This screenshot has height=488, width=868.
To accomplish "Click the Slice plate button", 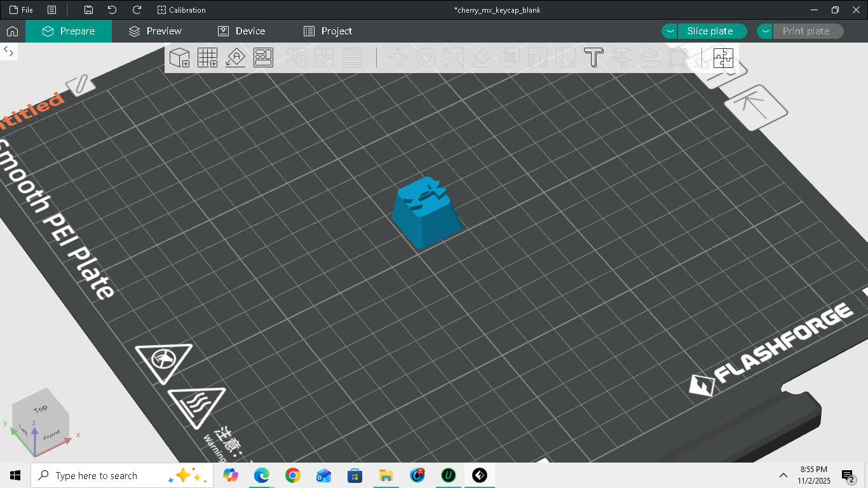I will pos(710,31).
